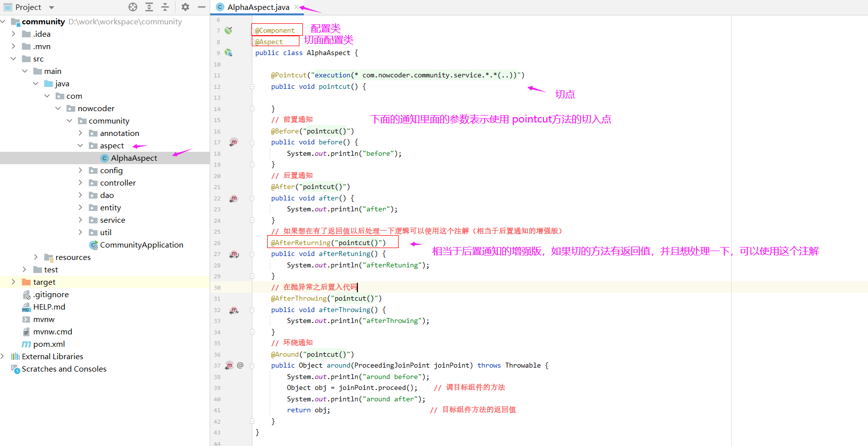Screen dimensions: 868x446
Task: Click Expand All icon in Project toolbar
Action: (x=149, y=7)
